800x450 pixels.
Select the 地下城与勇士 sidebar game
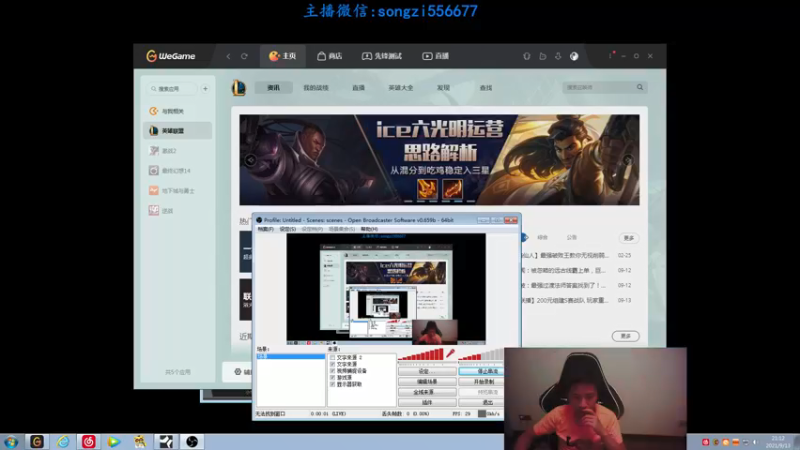click(x=178, y=190)
